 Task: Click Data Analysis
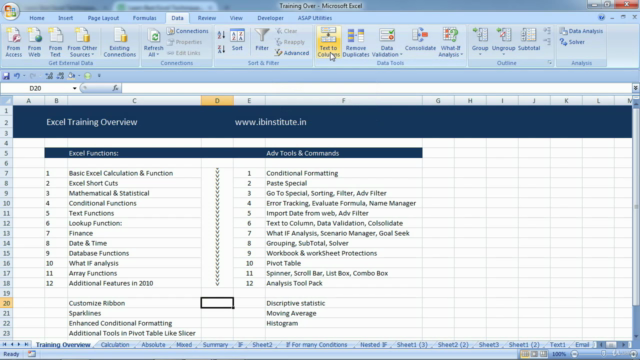tap(581, 31)
